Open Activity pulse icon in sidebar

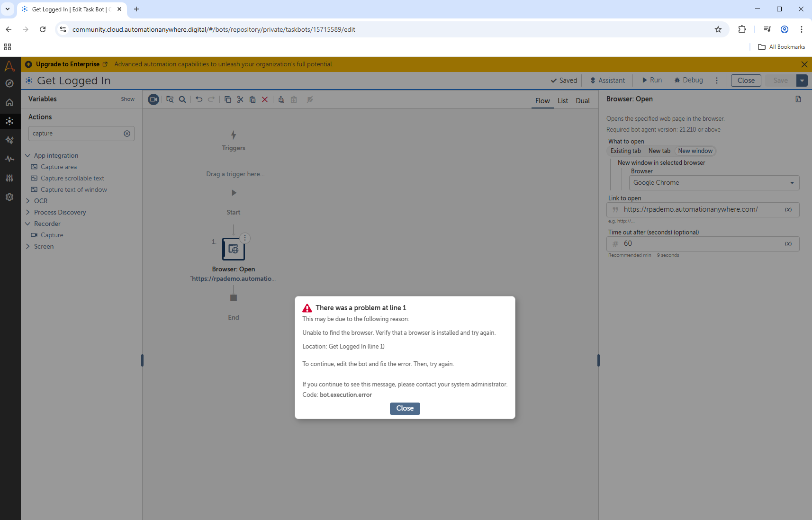[x=9, y=159]
